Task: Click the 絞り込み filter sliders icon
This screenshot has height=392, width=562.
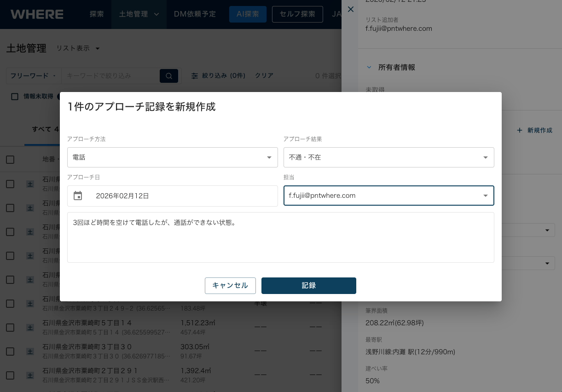Action: (x=195, y=76)
